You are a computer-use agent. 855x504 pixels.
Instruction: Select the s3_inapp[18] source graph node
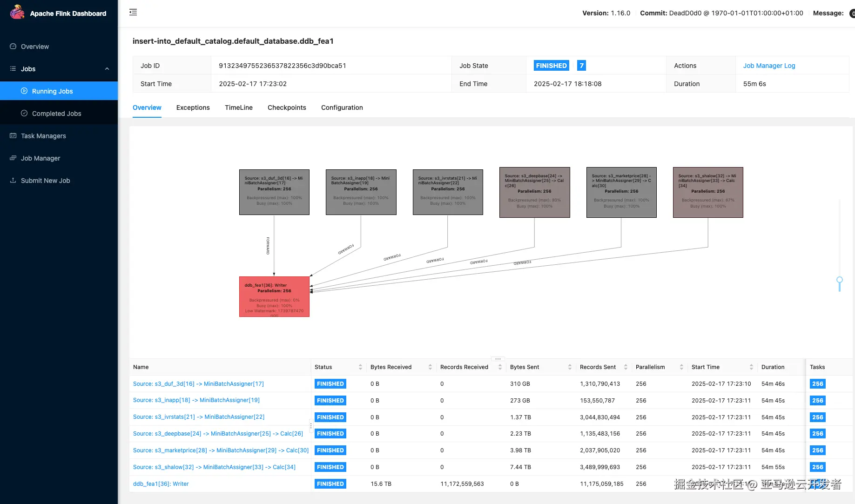(x=361, y=192)
